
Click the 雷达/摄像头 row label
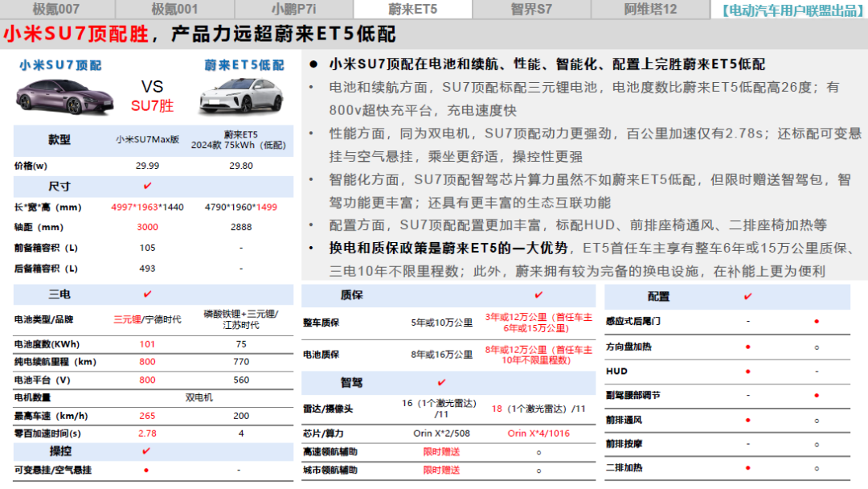point(328,409)
